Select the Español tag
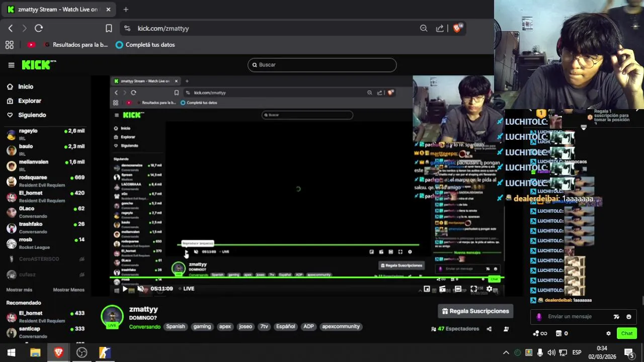The width and height of the screenshot is (644, 362). coord(285,327)
